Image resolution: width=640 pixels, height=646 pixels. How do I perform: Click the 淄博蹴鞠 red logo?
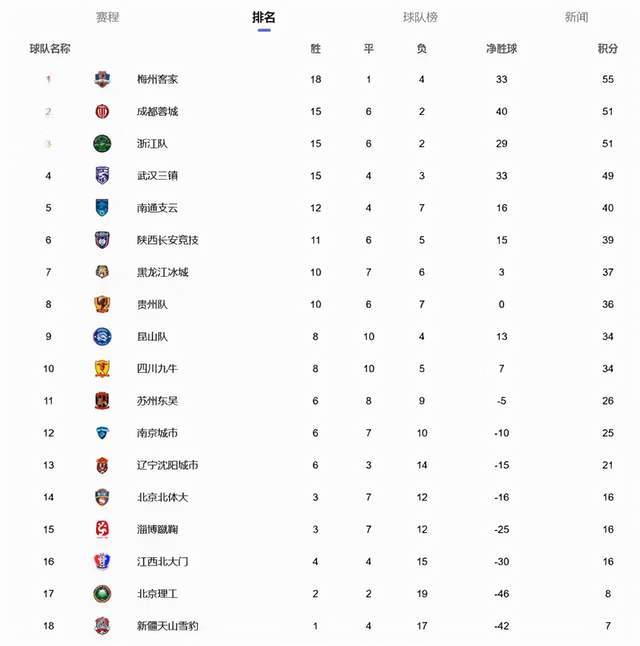[x=102, y=529]
